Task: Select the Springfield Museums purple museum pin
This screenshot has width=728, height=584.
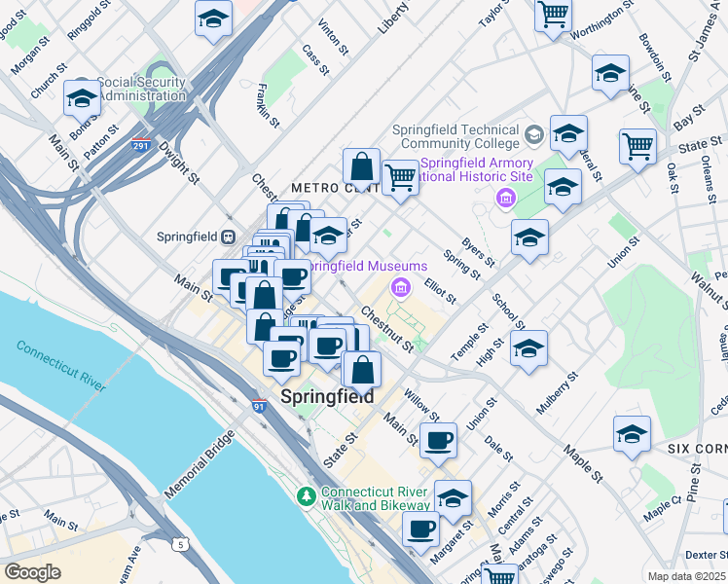Action: tap(401, 287)
